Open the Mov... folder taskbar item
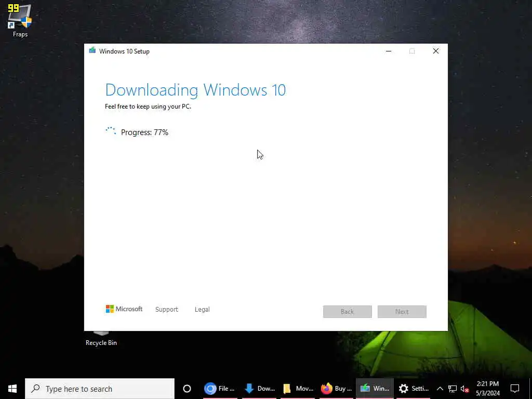The width and height of the screenshot is (532, 399). pyautogui.click(x=298, y=389)
